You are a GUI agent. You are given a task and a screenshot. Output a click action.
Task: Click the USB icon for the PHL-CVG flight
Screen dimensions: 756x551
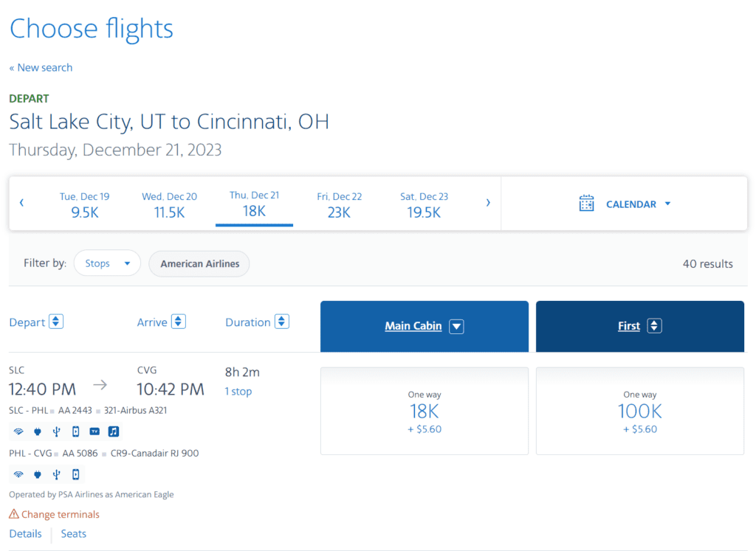pyautogui.click(x=56, y=474)
